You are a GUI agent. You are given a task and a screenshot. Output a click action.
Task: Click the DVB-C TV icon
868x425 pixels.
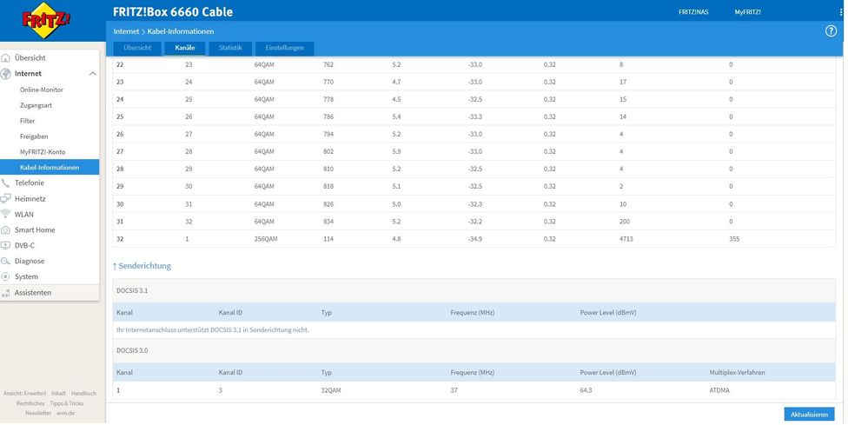tap(5, 245)
